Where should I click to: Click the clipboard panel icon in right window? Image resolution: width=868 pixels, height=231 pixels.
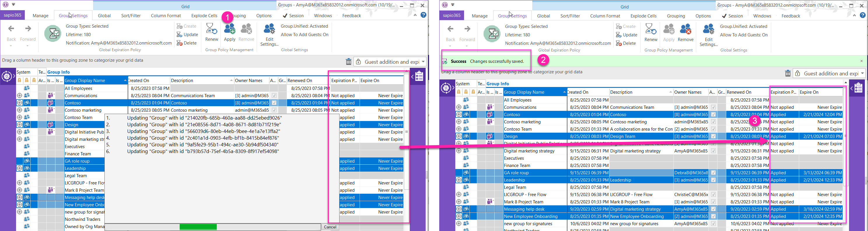click(x=858, y=88)
